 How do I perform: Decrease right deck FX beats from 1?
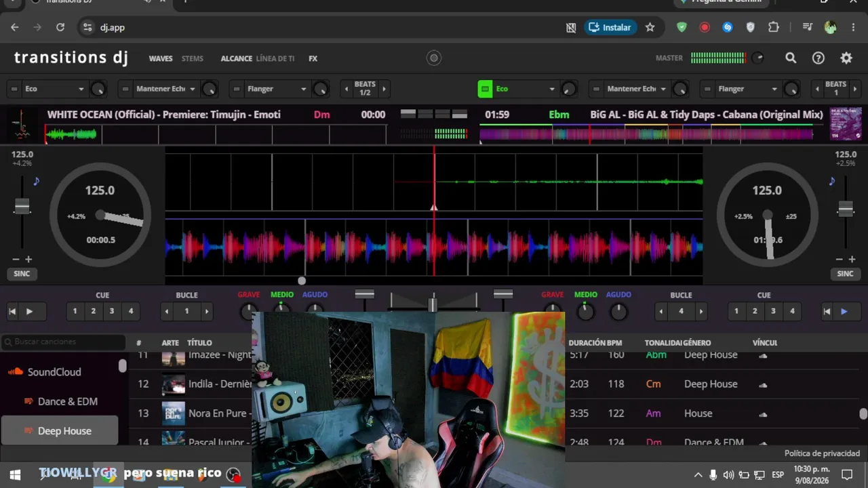818,89
